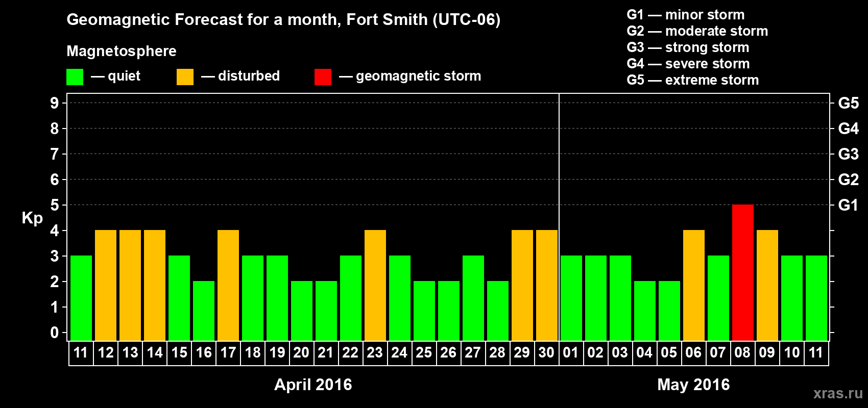
Task: Click the date label 21 in April
Action: 326,353
